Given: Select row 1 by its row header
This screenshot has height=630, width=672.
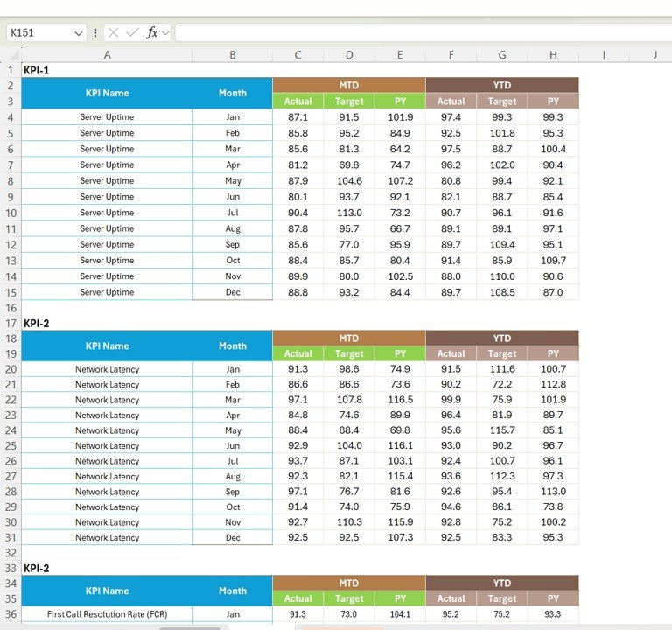Looking at the screenshot, I should pyautogui.click(x=10, y=70).
